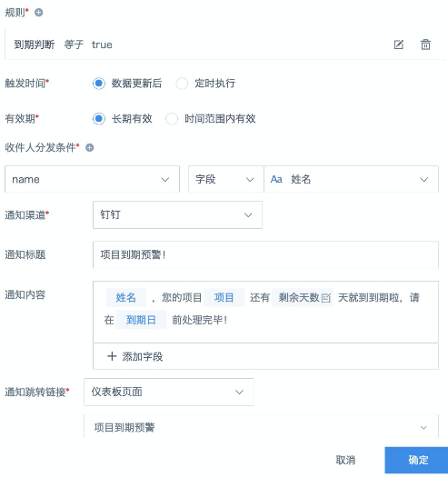The height and width of the screenshot is (477, 448).
Task: Open the 钉钉 notification channel dropdown
Action: (177, 214)
